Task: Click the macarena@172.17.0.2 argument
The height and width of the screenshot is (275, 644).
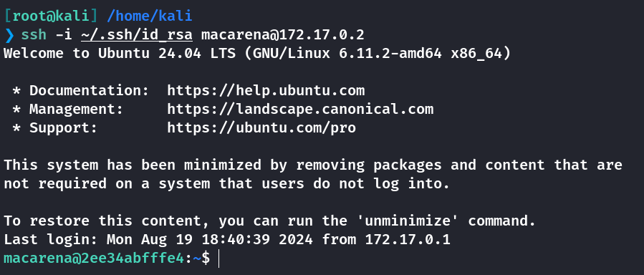Action: click(x=282, y=35)
